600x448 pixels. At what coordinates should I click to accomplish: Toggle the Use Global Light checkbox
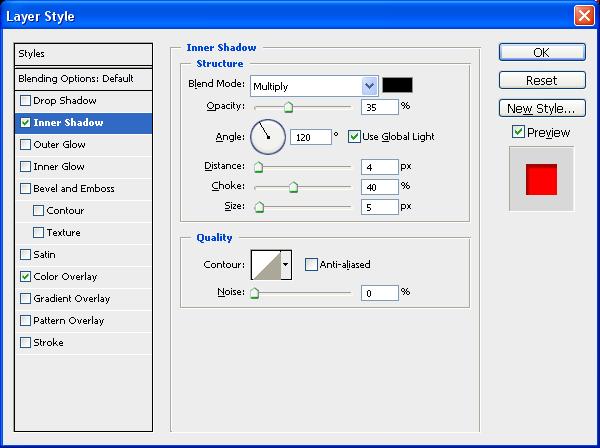(354, 137)
